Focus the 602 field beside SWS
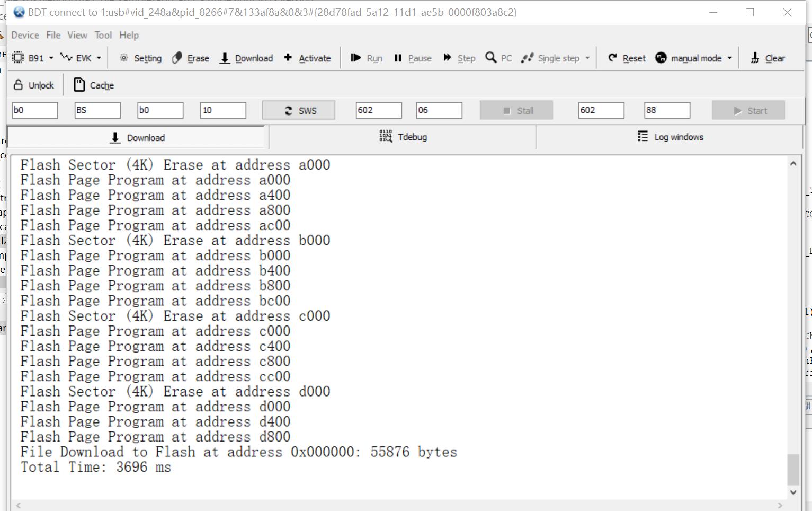Image resolution: width=812 pixels, height=511 pixels. (x=379, y=110)
